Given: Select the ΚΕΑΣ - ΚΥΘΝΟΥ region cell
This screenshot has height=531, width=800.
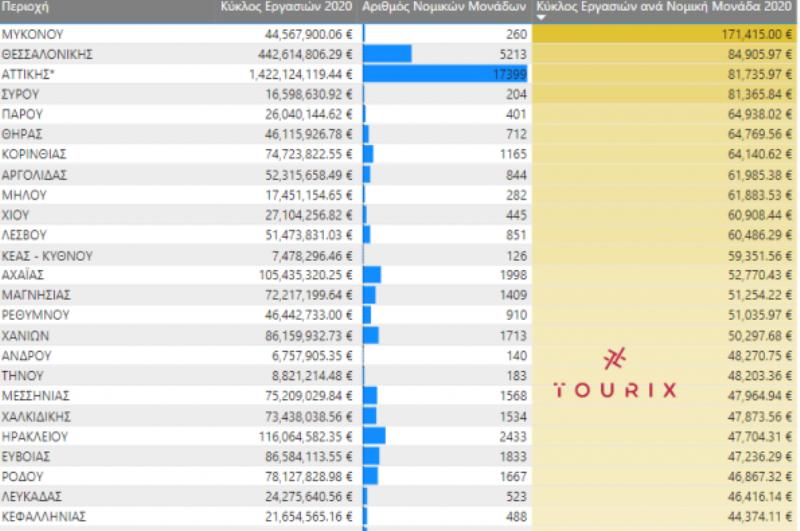Looking at the screenshot, I should tap(47, 255).
